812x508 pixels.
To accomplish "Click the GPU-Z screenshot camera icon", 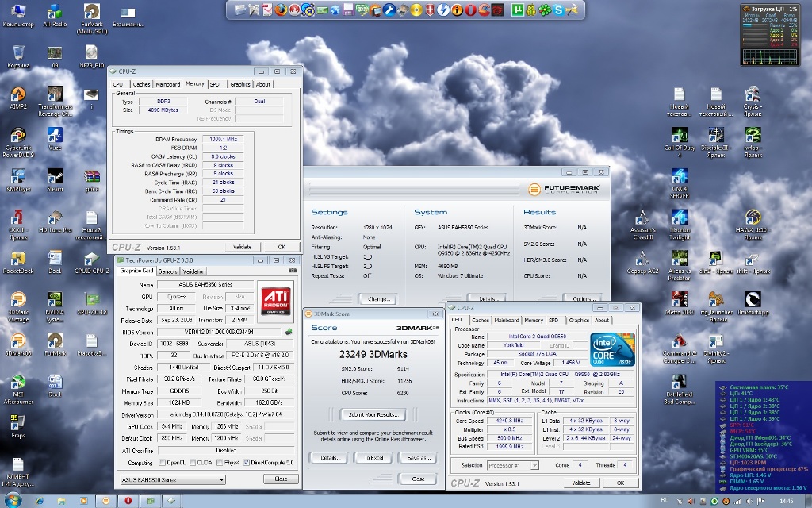I will [x=292, y=271].
